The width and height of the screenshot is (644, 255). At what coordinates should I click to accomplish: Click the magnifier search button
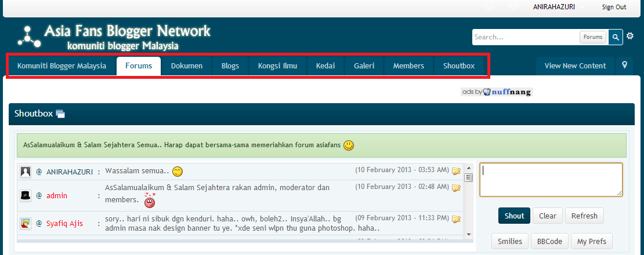pyautogui.click(x=615, y=37)
